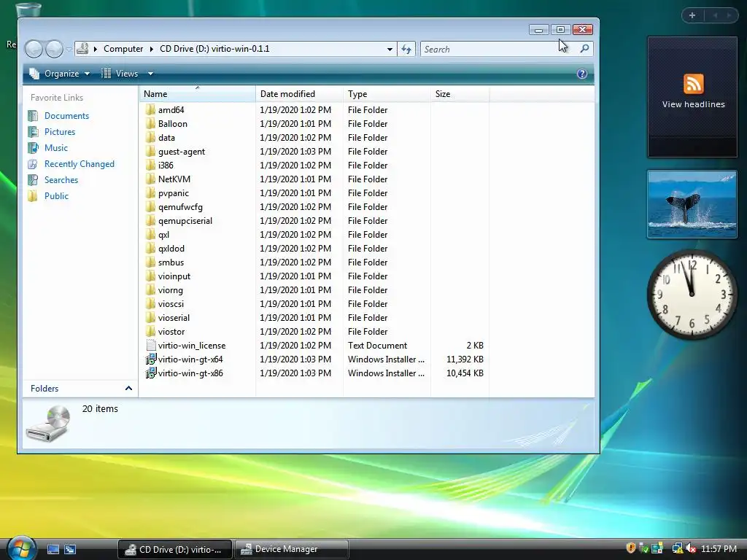Select the smbus folder name

click(171, 262)
